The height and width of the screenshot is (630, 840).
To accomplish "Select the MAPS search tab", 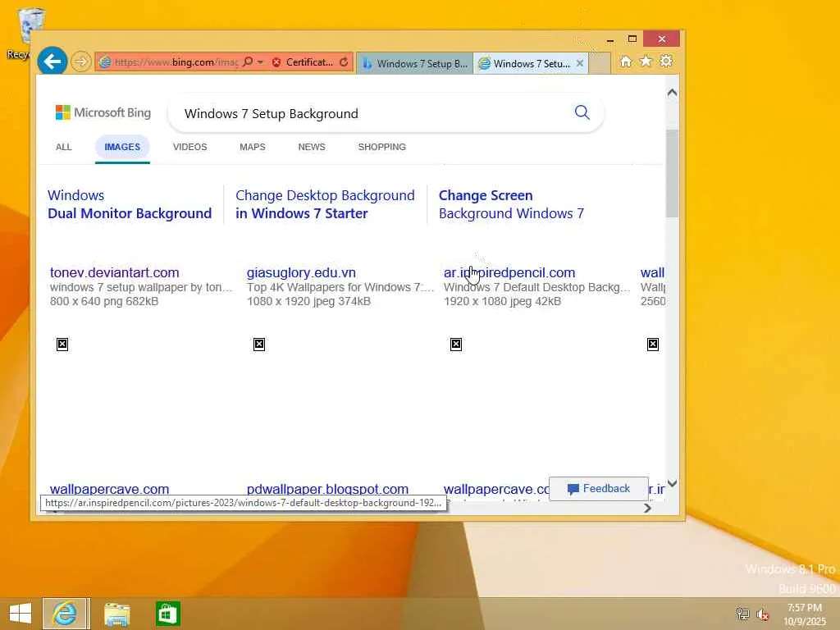I will (253, 147).
